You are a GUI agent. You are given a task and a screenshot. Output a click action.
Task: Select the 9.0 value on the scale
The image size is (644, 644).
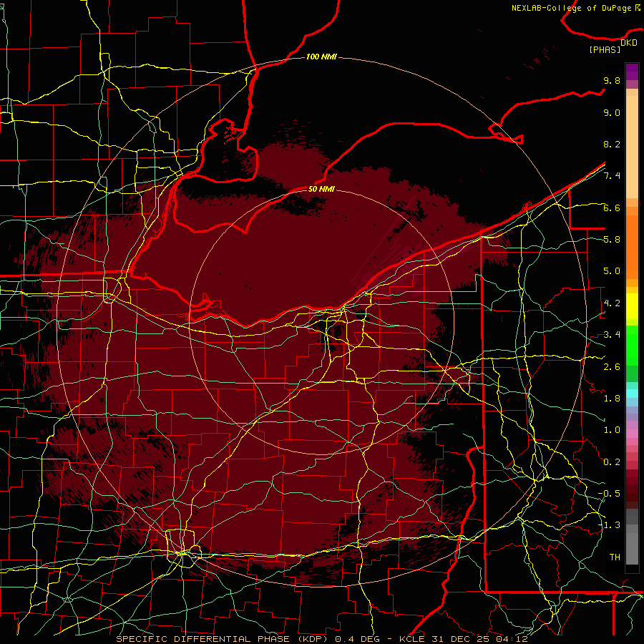click(x=612, y=112)
